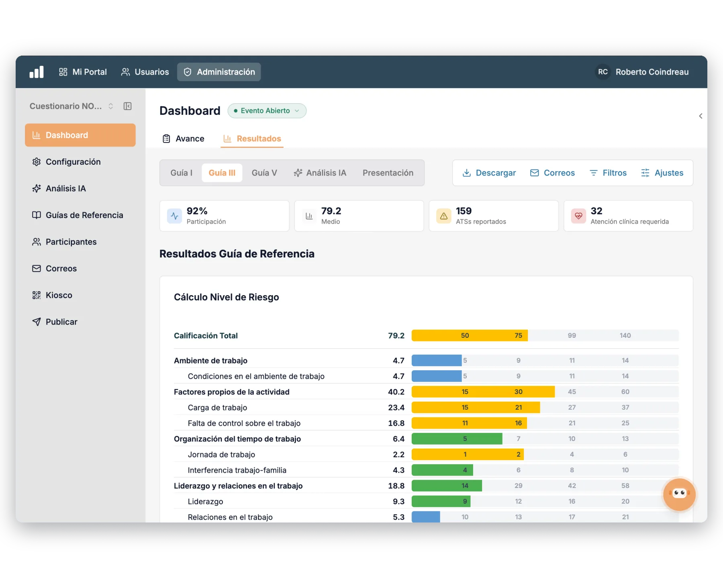This screenshot has height=588, width=723.
Task: Click the Participación pulse icon
Action: click(174, 216)
